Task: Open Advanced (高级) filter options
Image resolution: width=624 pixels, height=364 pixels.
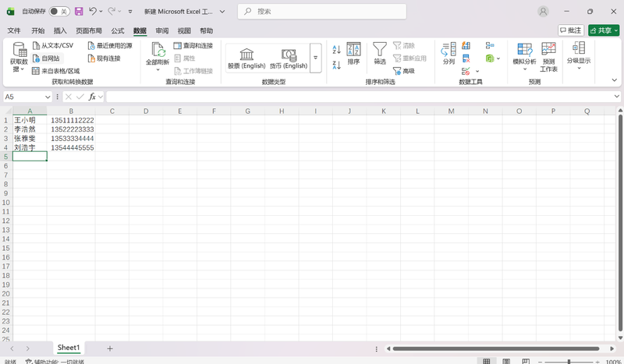Action: (404, 71)
